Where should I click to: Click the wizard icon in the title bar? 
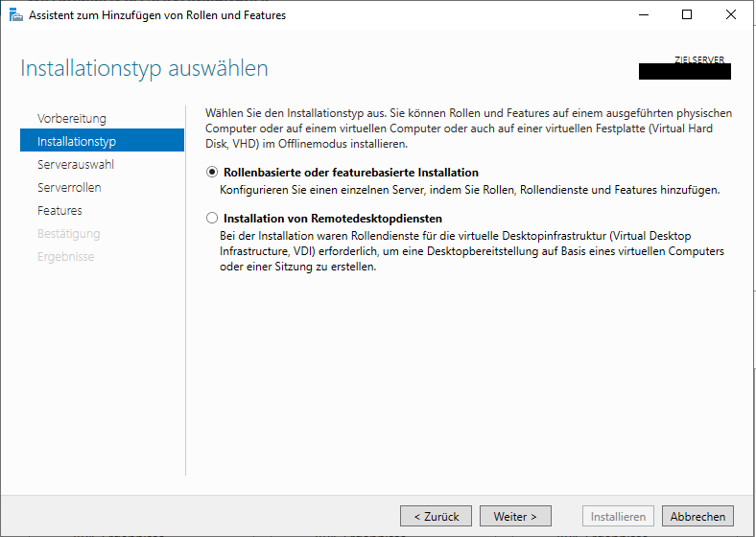pyautogui.click(x=14, y=15)
